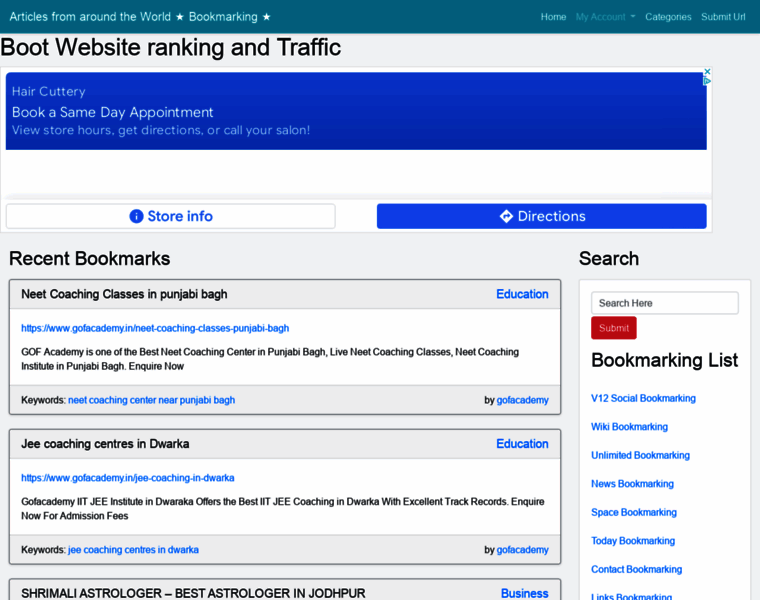
Task: Click the Gofacademy IIT JEE Institute description text
Action: [x=283, y=509]
